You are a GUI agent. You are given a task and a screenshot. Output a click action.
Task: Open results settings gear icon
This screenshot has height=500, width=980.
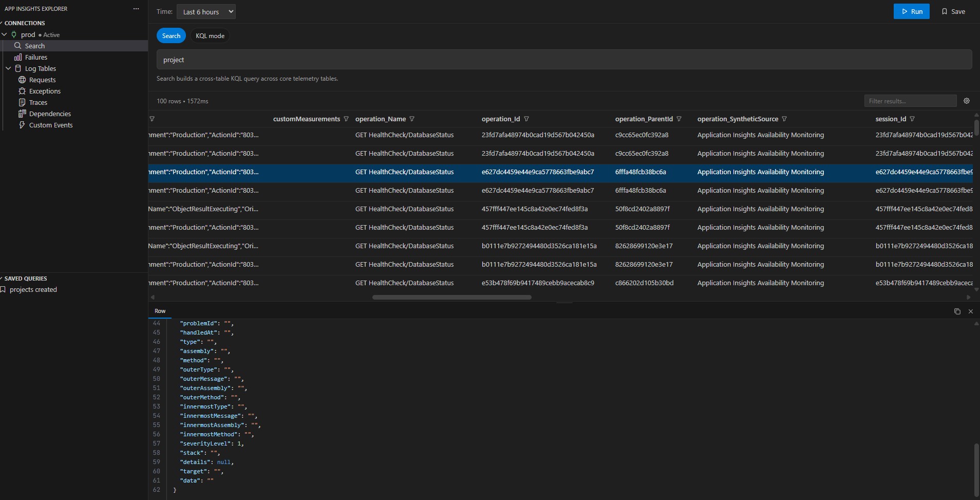(x=967, y=101)
